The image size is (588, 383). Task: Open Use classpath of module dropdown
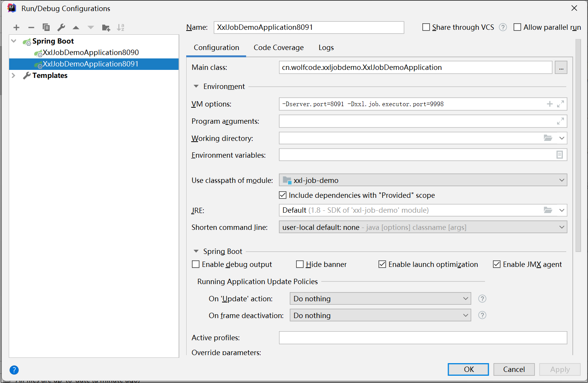click(x=423, y=180)
